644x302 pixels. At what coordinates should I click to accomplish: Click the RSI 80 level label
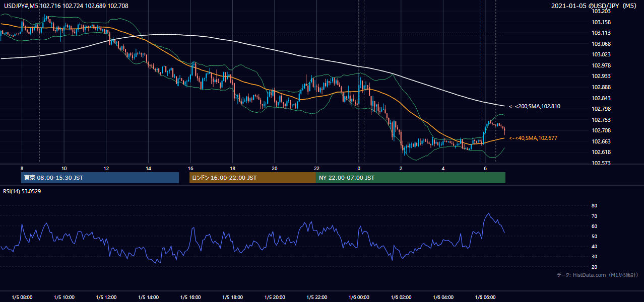point(594,206)
